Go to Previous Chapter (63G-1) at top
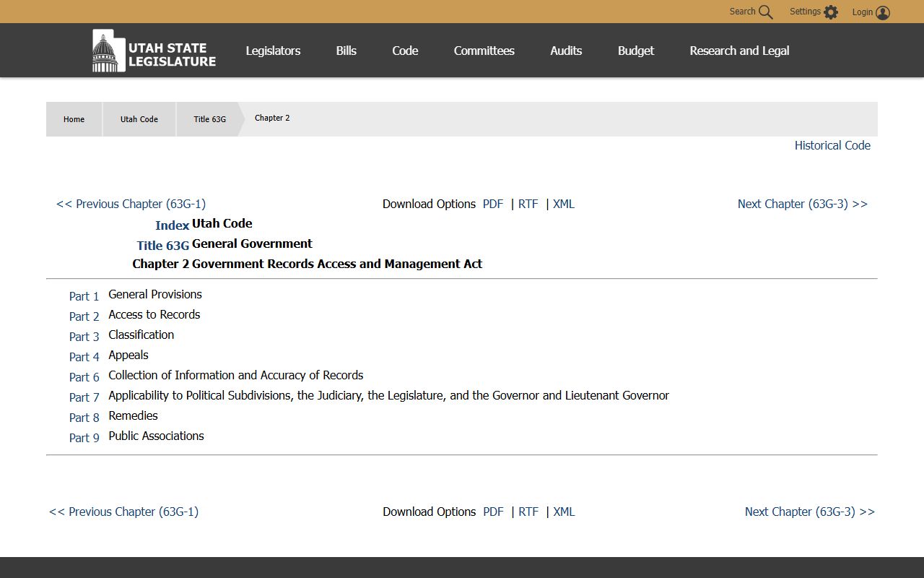The width and height of the screenshot is (924, 578). [x=131, y=204]
